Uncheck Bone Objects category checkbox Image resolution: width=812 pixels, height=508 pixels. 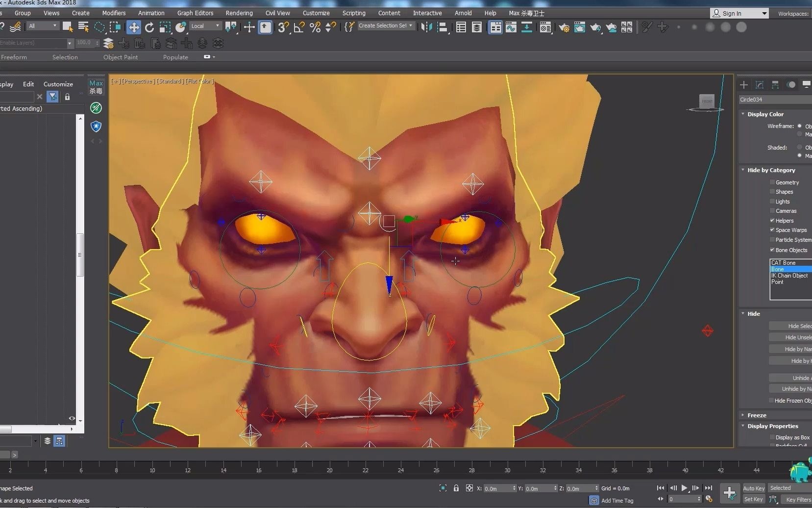click(772, 250)
